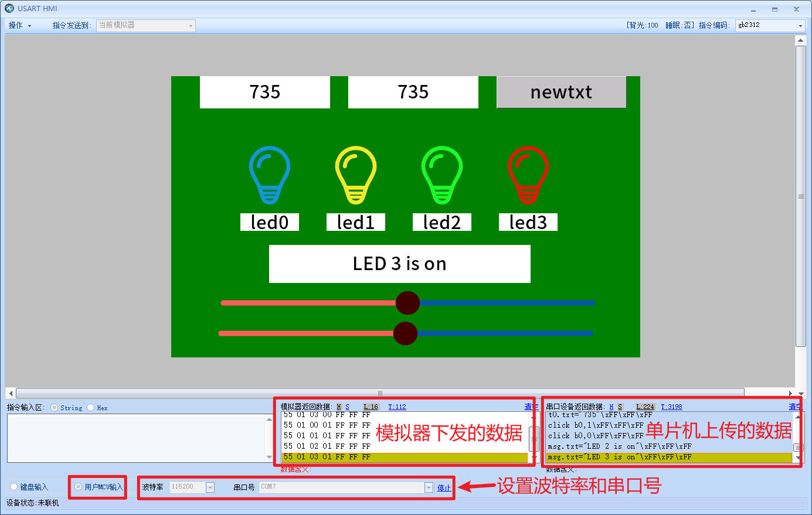Click the lower slider's dark knob
Viewport: 812px width, 515px height.
click(405, 333)
